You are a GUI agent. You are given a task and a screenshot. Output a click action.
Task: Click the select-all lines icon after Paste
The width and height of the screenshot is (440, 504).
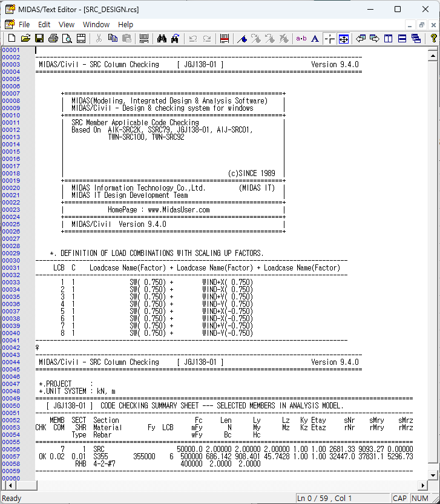pyautogui.click(x=144, y=39)
